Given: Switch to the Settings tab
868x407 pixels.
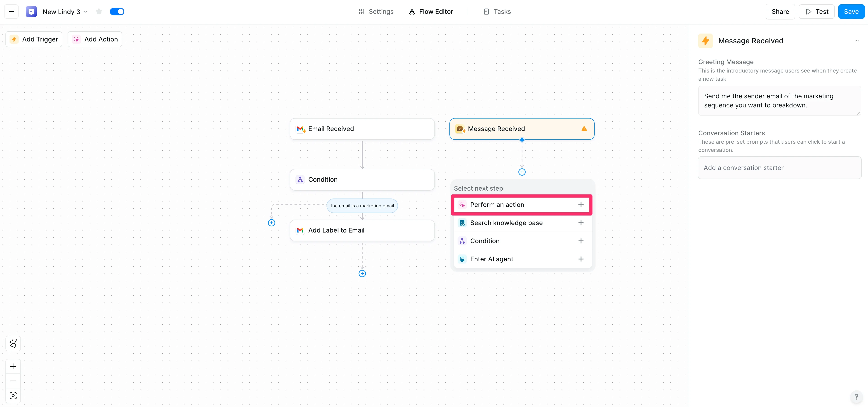Looking at the screenshot, I should tap(376, 12).
